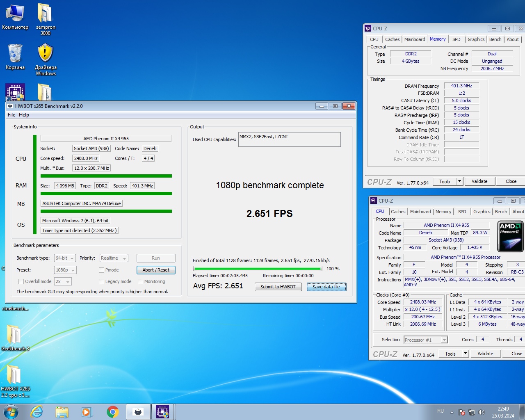525x420 pixels.
Task: Click the HWBOT x265 window title icon
Action: tap(10, 106)
